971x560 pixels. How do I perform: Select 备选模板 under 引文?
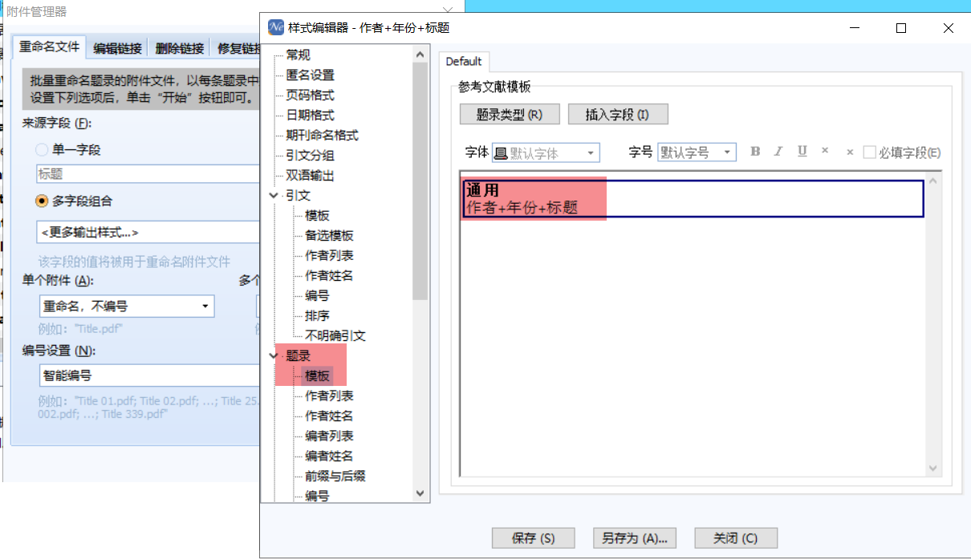coord(329,235)
